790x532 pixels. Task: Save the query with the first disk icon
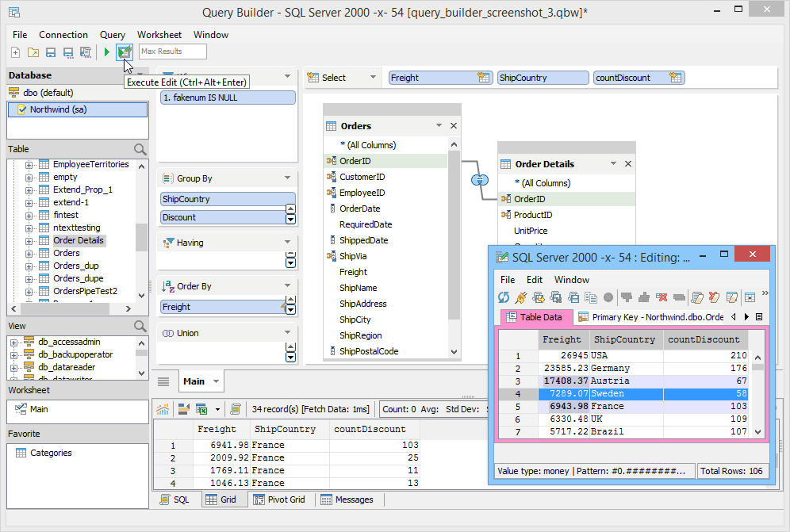pyautogui.click(x=51, y=52)
